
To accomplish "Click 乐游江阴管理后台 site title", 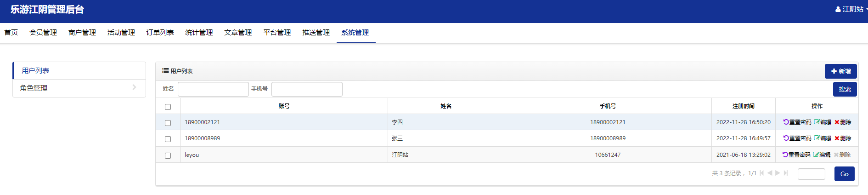I will 47,10.
